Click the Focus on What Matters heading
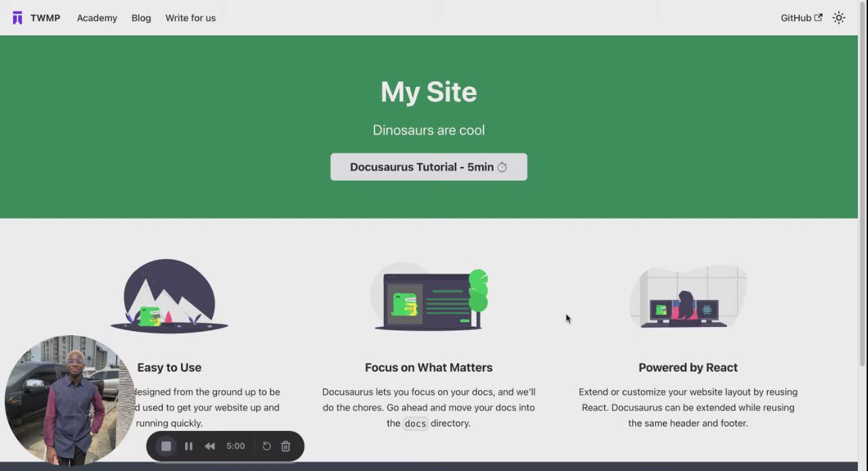The height and width of the screenshot is (471, 868). pyautogui.click(x=429, y=367)
